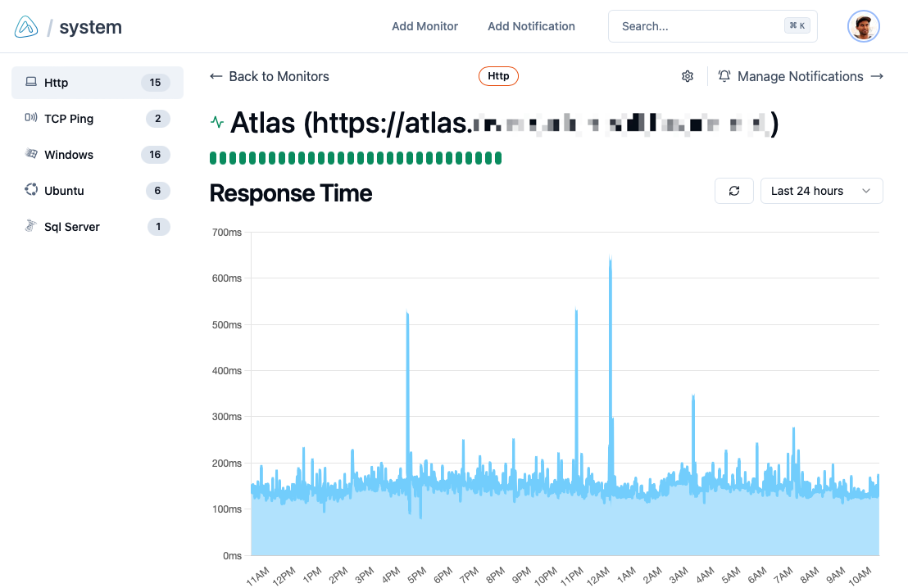Open the Last 24 hours time range dropdown

tap(821, 190)
